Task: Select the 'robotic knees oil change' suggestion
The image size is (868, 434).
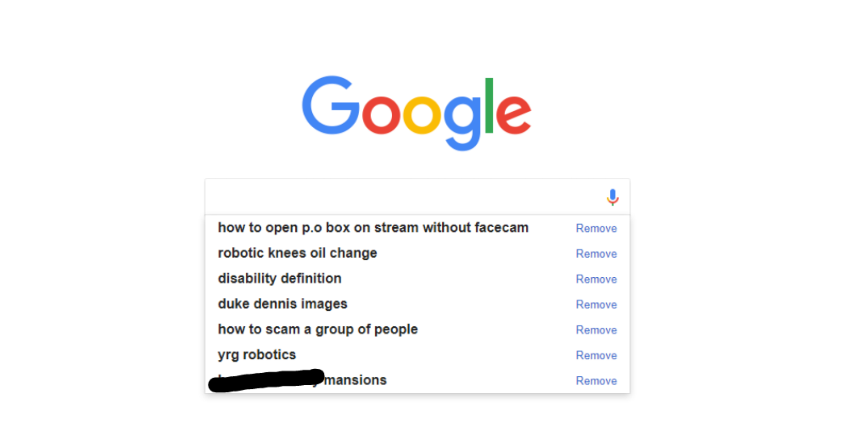Action: [x=297, y=253]
